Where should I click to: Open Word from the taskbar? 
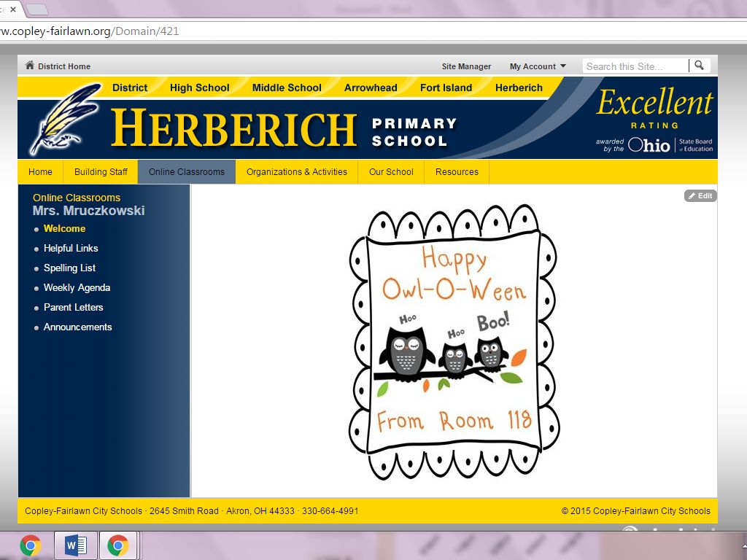click(75, 545)
